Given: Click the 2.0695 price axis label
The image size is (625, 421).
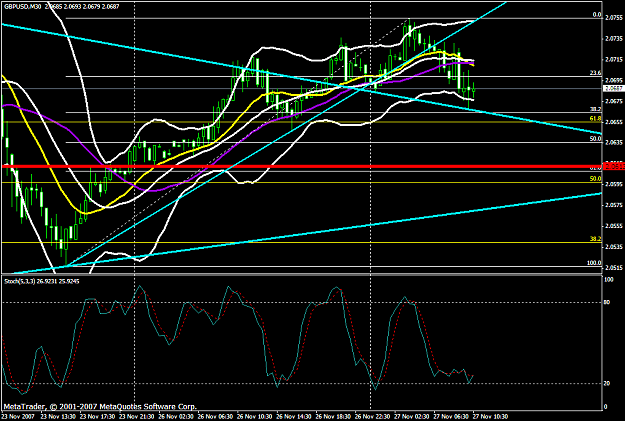Looking at the screenshot, I should (x=614, y=80).
